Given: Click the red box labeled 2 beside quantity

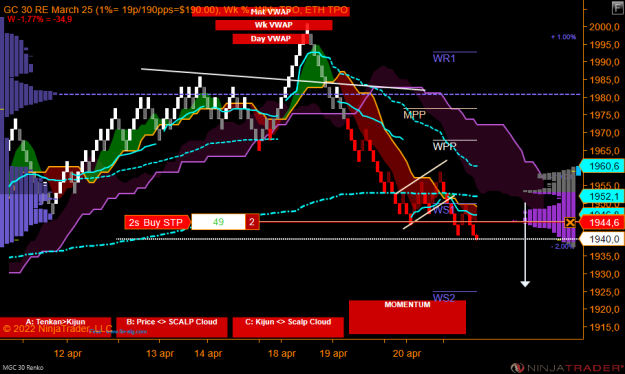Looking at the screenshot, I should pyautogui.click(x=252, y=222).
